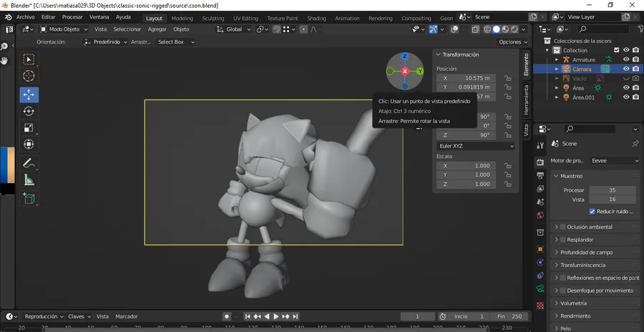Toggle X-ray view in viewport header
The width and height of the screenshot is (644, 332).
pos(475,29)
